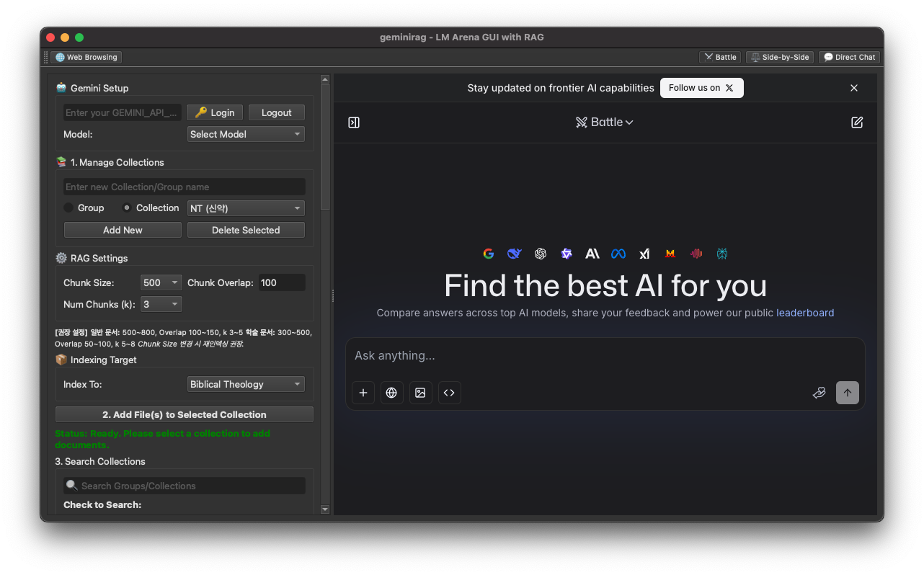The image size is (924, 575).
Task: Click the OpenAI logo icon
Action: 541,254
